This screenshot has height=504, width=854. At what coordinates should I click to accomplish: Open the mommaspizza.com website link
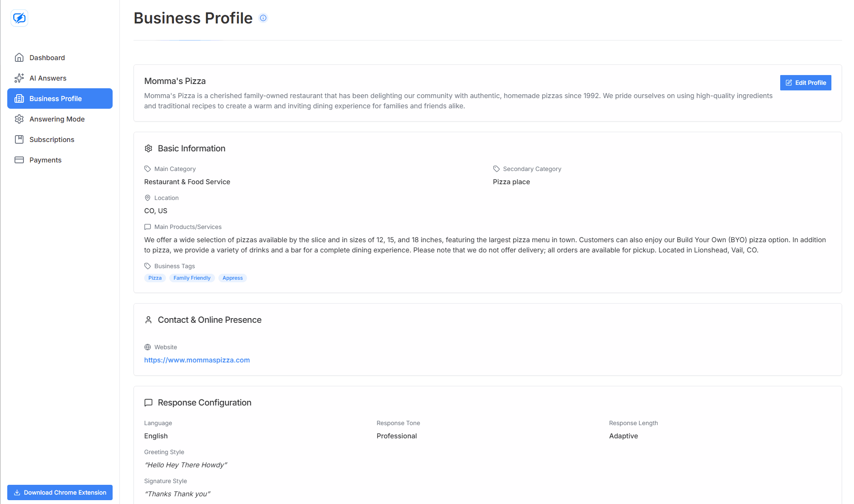(x=197, y=360)
